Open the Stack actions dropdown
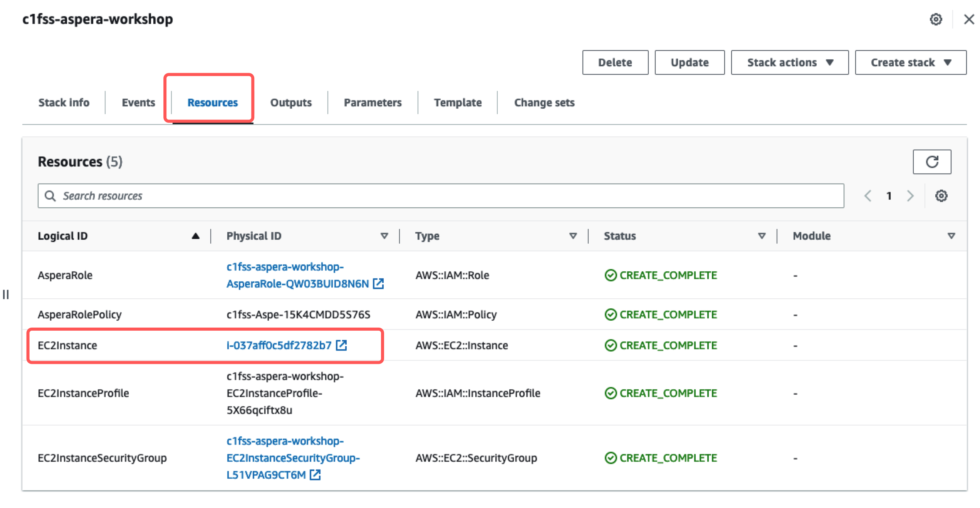The width and height of the screenshot is (980, 508). [x=790, y=62]
